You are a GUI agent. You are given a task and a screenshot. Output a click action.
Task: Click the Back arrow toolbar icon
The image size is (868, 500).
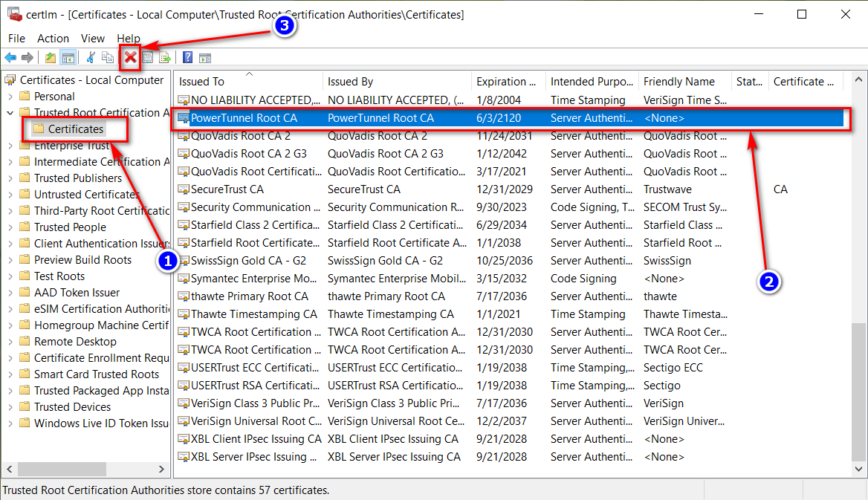click(x=10, y=58)
